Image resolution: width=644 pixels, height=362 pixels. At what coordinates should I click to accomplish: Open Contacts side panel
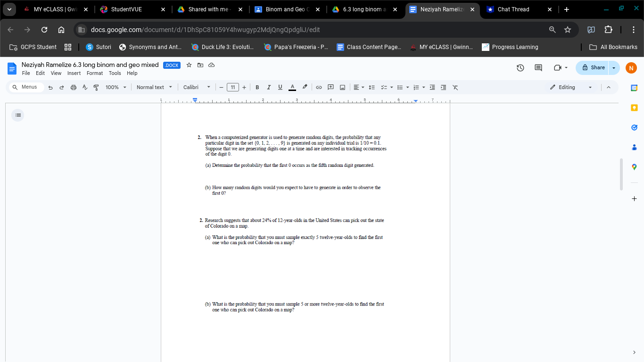tap(634, 148)
